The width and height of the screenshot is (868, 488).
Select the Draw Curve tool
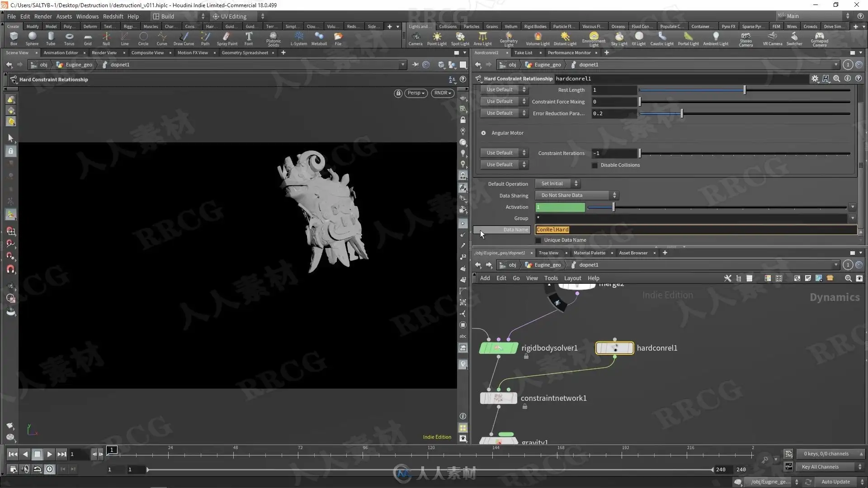tap(184, 38)
